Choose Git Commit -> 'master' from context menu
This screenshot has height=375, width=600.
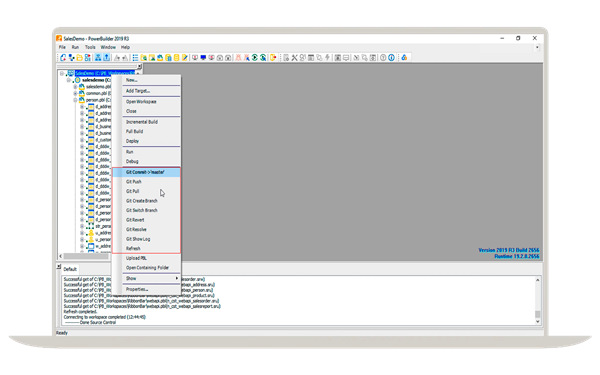pos(146,172)
